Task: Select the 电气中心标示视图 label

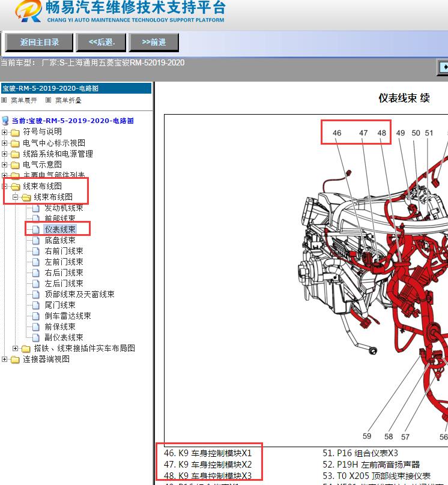Action: [x=54, y=143]
